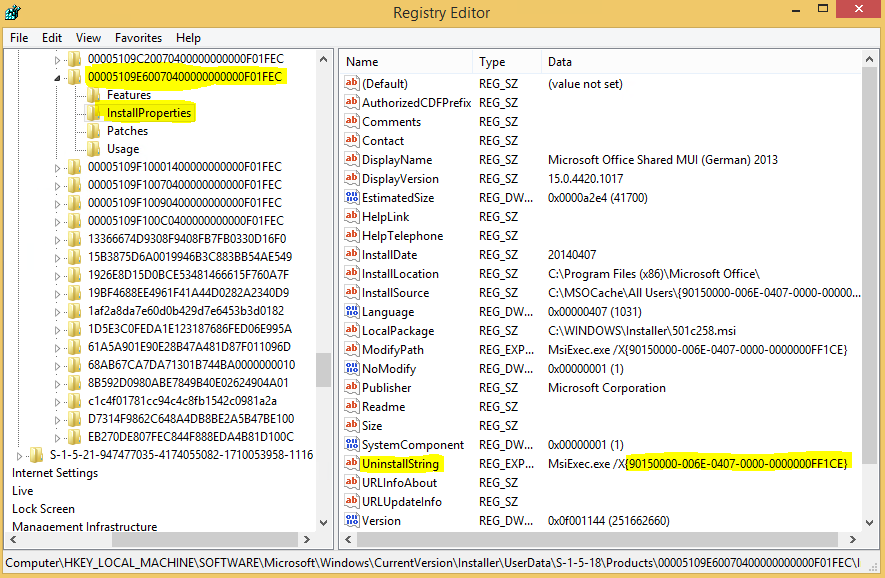Open the Favorites menu
Image resolution: width=885 pixels, height=578 pixels.
click(x=138, y=38)
